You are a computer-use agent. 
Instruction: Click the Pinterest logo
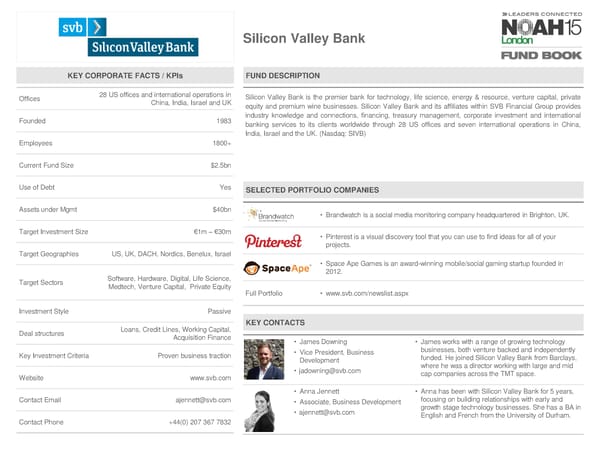tap(273, 241)
